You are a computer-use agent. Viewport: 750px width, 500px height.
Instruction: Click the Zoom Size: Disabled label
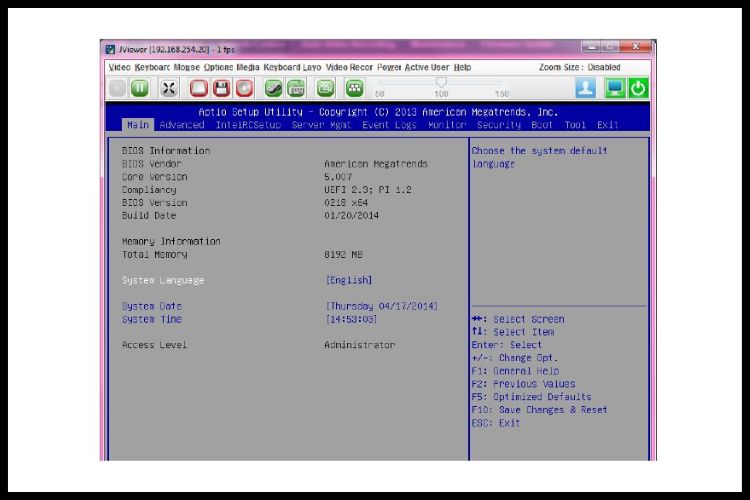[580, 67]
